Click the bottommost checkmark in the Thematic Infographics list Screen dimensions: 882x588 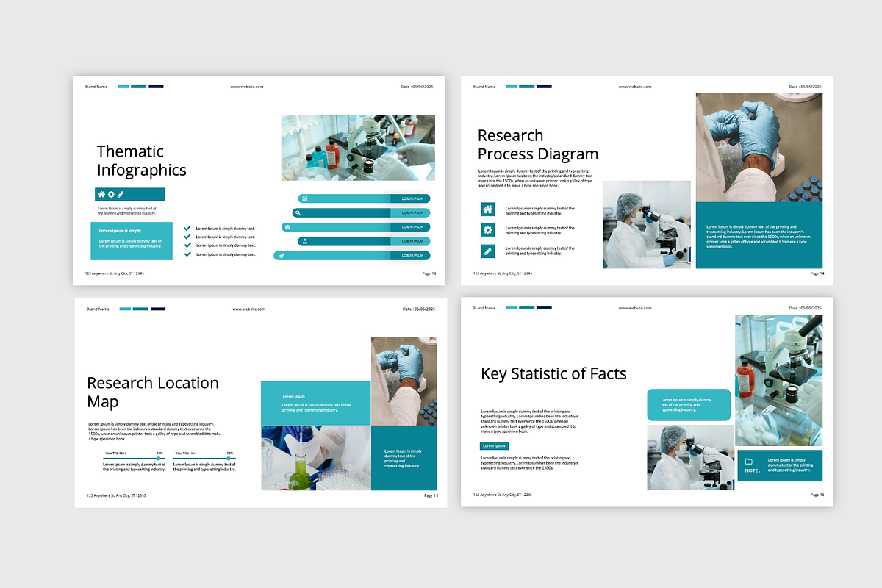(x=187, y=254)
